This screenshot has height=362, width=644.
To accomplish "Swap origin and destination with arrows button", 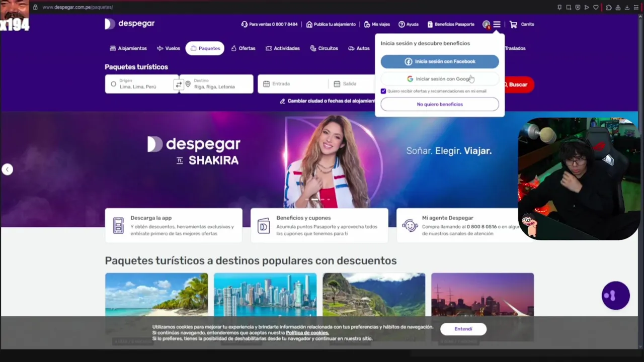I will coord(179,84).
